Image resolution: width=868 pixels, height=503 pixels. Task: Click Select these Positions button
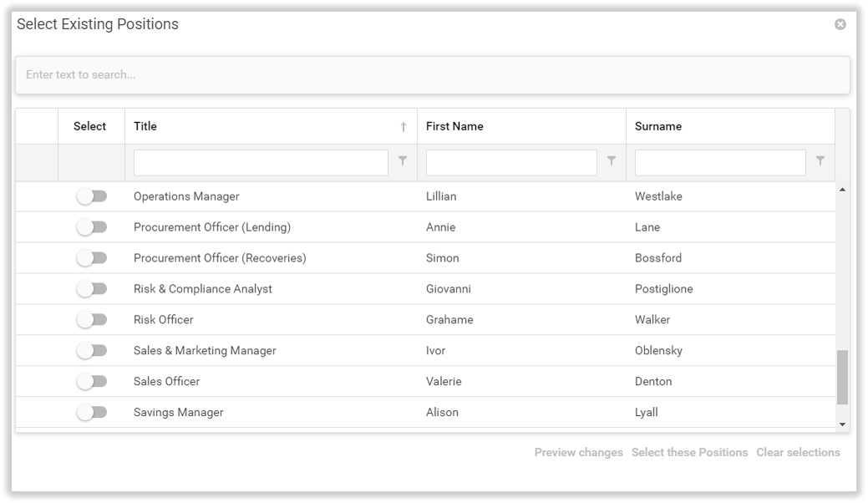click(689, 452)
